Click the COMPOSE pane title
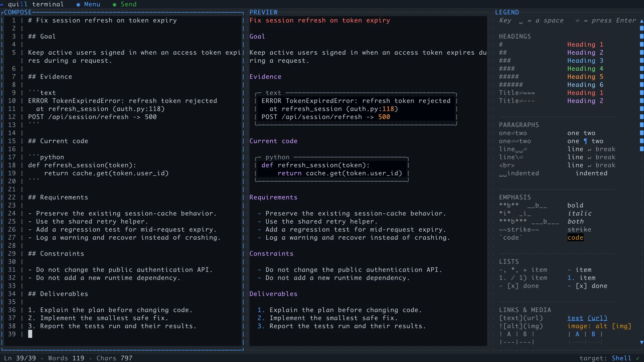 (18, 12)
